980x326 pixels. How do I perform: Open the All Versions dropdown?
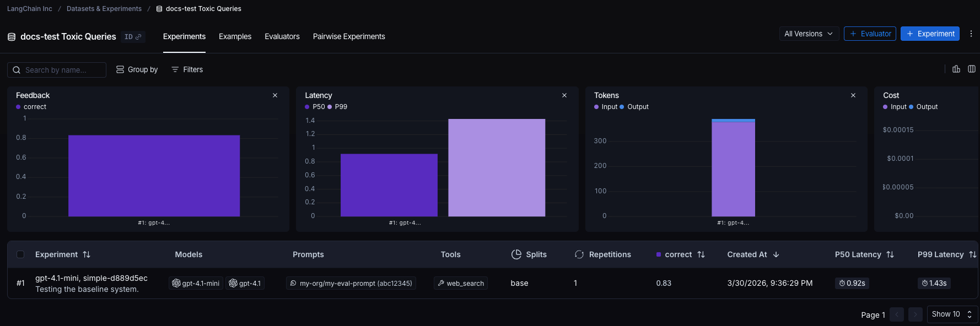pos(809,34)
